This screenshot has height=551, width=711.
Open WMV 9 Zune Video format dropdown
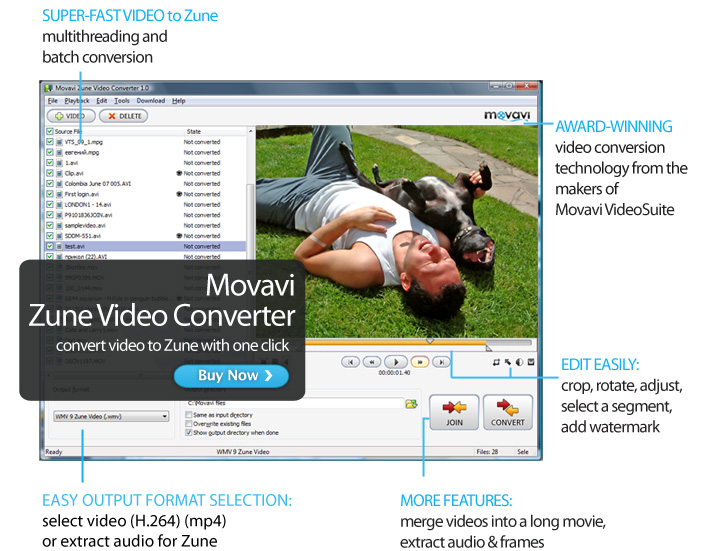coord(111,416)
